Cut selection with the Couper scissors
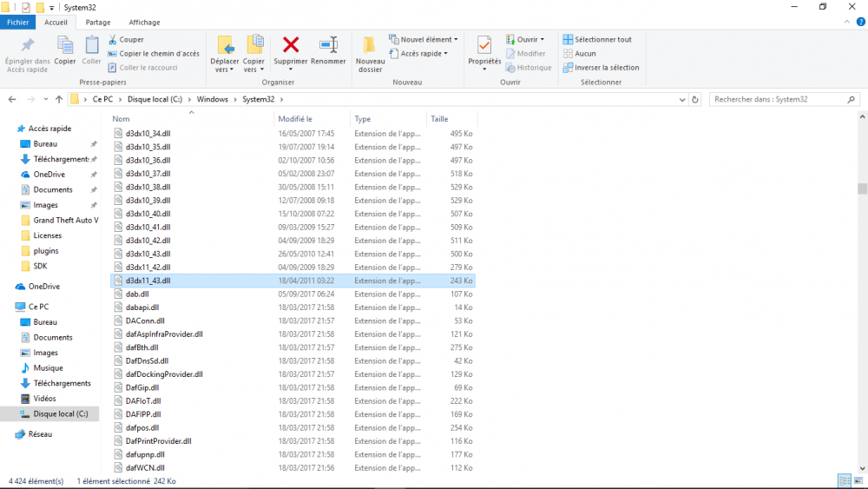This screenshot has height=489, width=868. point(126,39)
